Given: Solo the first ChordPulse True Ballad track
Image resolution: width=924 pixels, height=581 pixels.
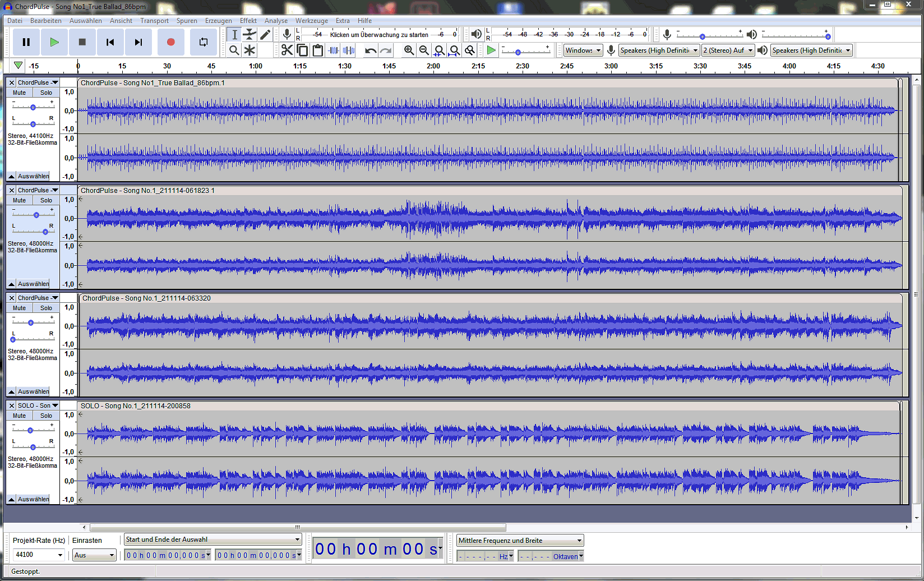Looking at the screenshot, I should tap(46, 93).
